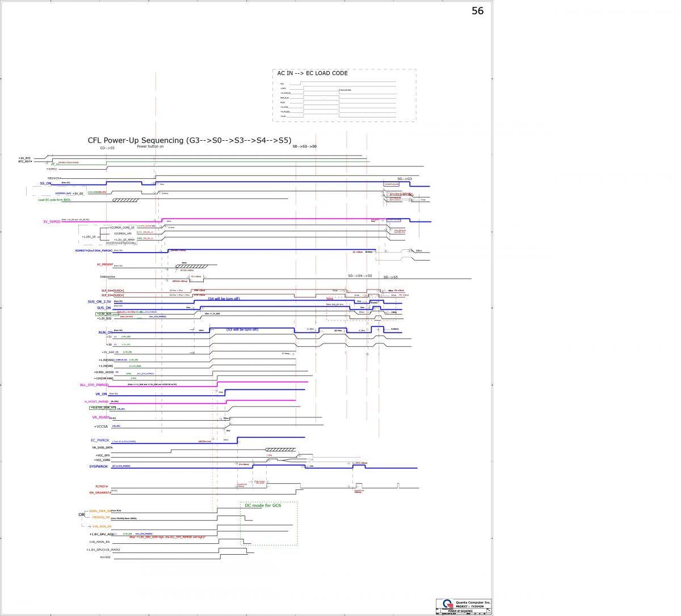Click the Power button on marker text
The width and height of the screenshot is (681, 616).
150,146
